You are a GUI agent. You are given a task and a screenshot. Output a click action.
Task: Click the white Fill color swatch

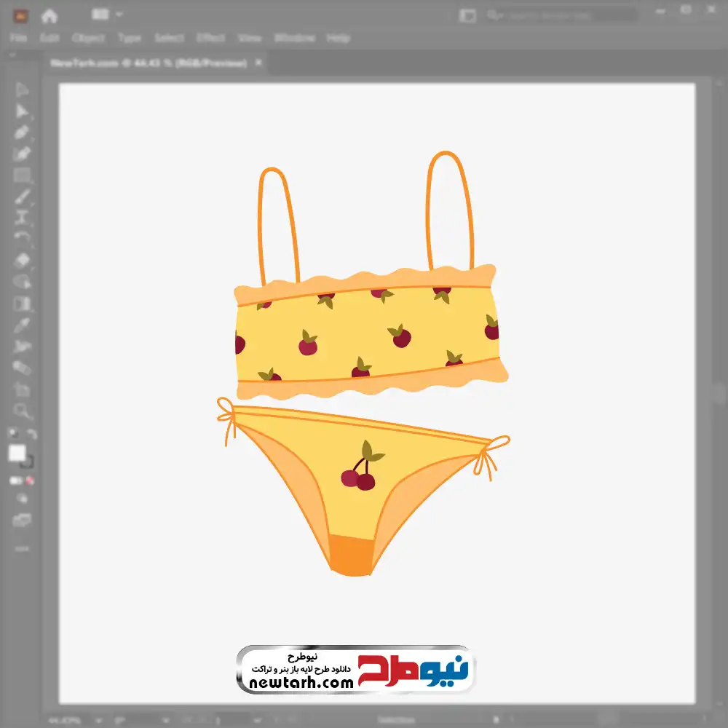point(17,454)
